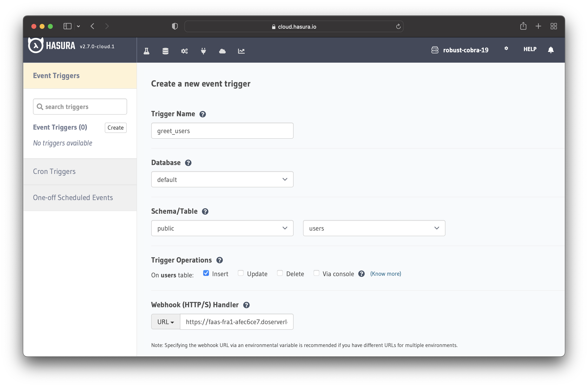The height and width of the screenshot is (387, 588).
Task: Open the GraphiQL API explorer (flask icon)
Action: click(x=146, y=51)
